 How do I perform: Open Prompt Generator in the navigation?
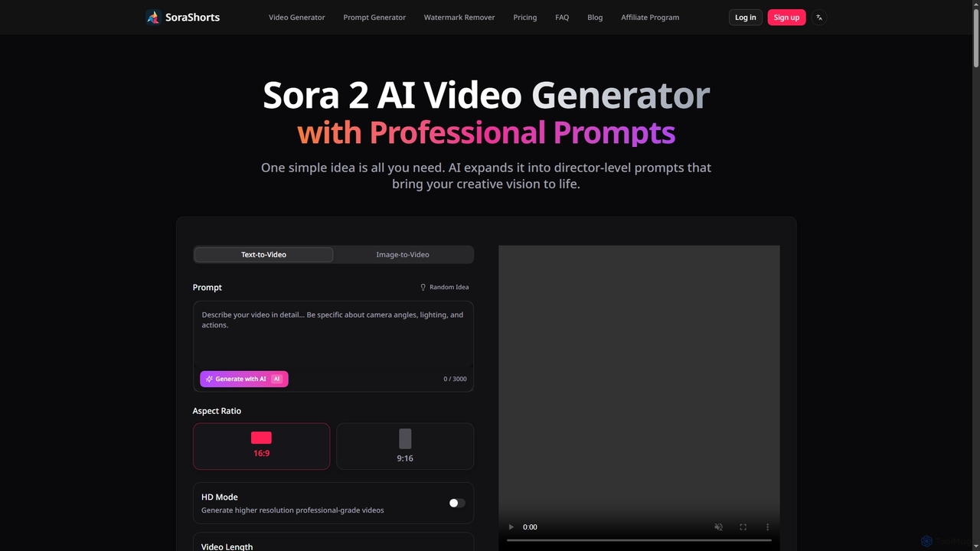click(x=374, y=17)
